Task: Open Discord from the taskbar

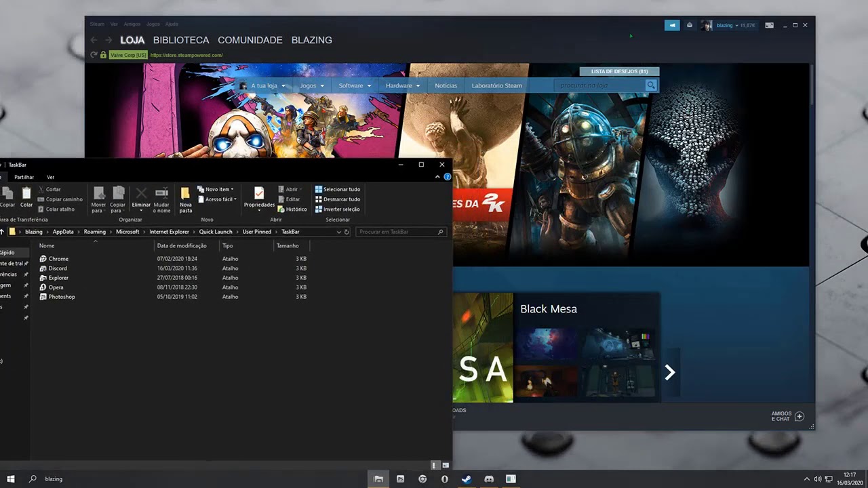Action: point(489,479)
